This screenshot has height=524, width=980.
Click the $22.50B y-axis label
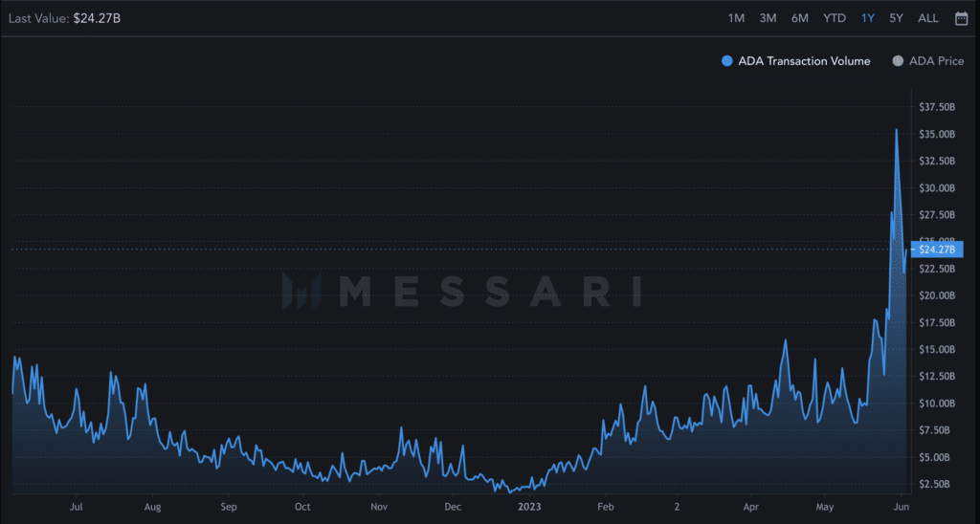pyautogui.click(x=937, y=269)
